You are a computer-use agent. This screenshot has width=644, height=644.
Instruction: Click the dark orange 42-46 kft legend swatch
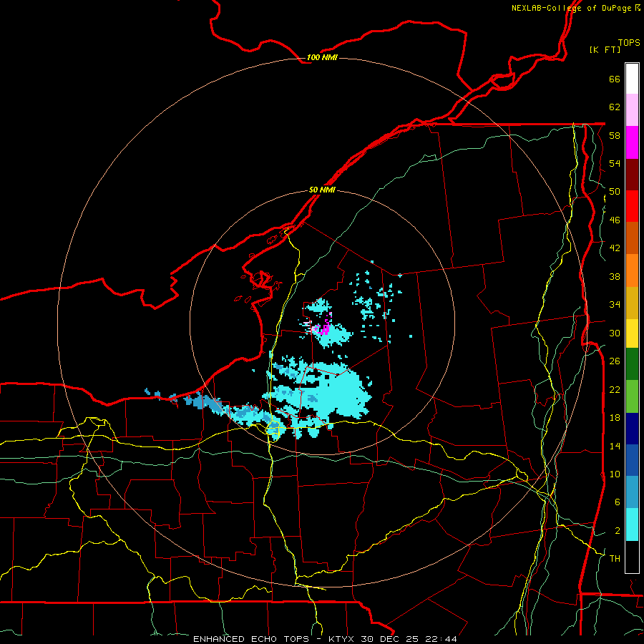632,238
